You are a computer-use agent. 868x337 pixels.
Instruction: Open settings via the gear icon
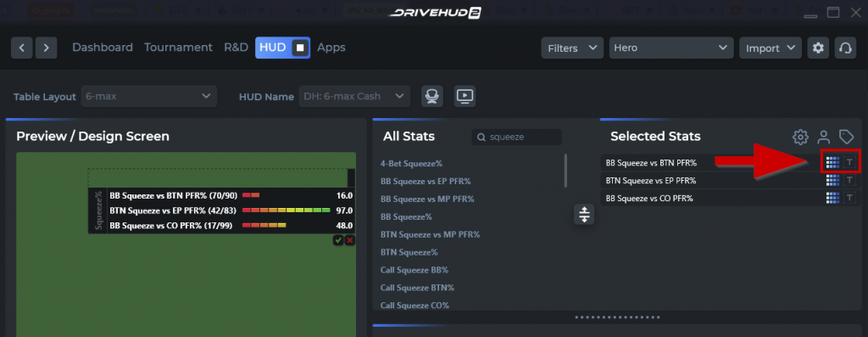pyautogui.click(x=818, y=48)
